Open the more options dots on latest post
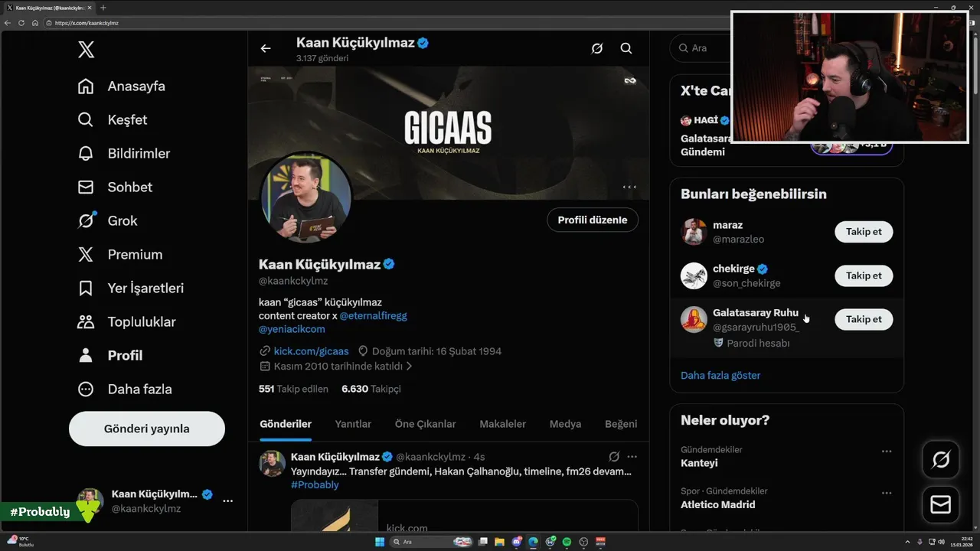This screenshot has width=980, height=551. click(632, 457)
